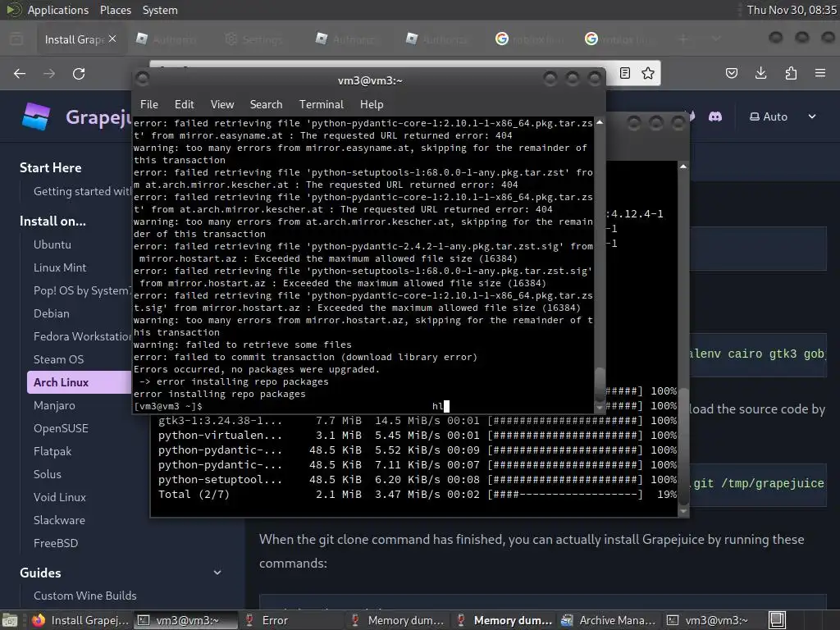Select the Arch Linux sidebar entry
Image resolution: width=840 pixels, height=630 pixels.
[80, 382]
